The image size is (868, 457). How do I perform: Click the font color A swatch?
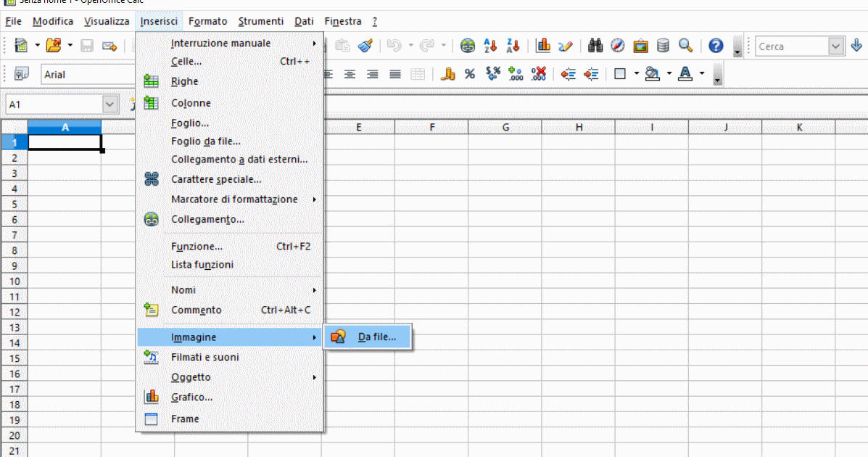[x=685, y=74]
